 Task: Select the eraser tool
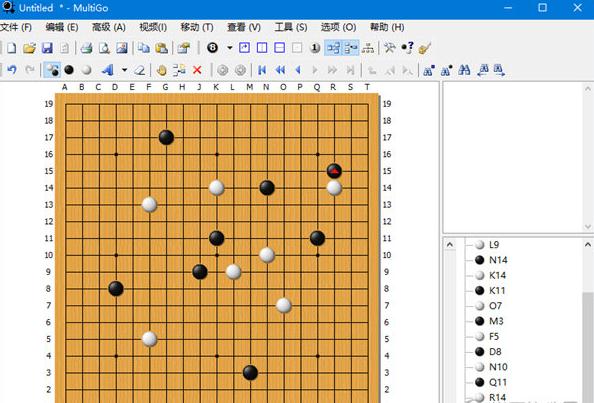140,70
